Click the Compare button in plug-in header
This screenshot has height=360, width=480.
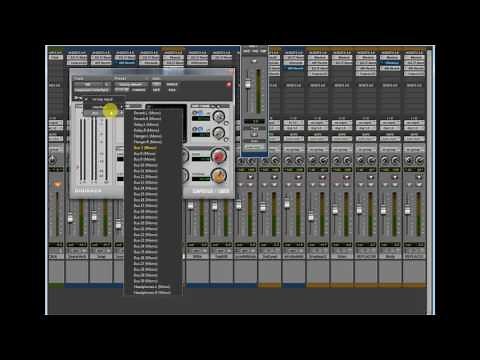pos(138,90)
